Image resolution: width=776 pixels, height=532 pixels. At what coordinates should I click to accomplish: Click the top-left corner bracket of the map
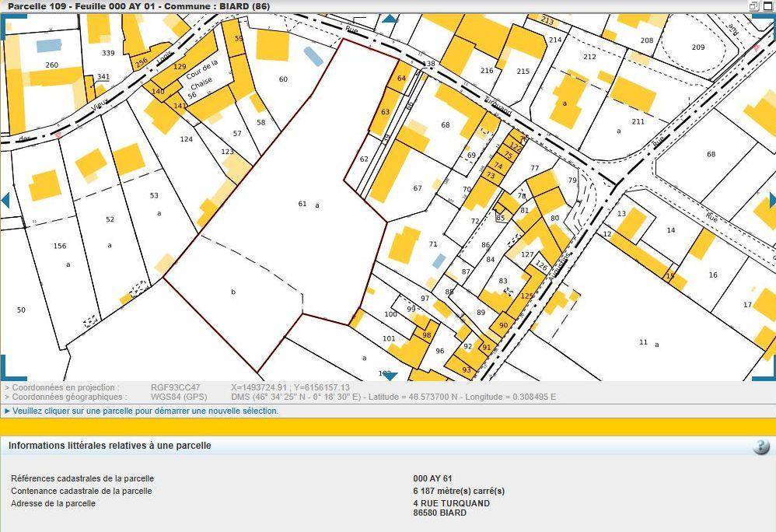point(12,25)
